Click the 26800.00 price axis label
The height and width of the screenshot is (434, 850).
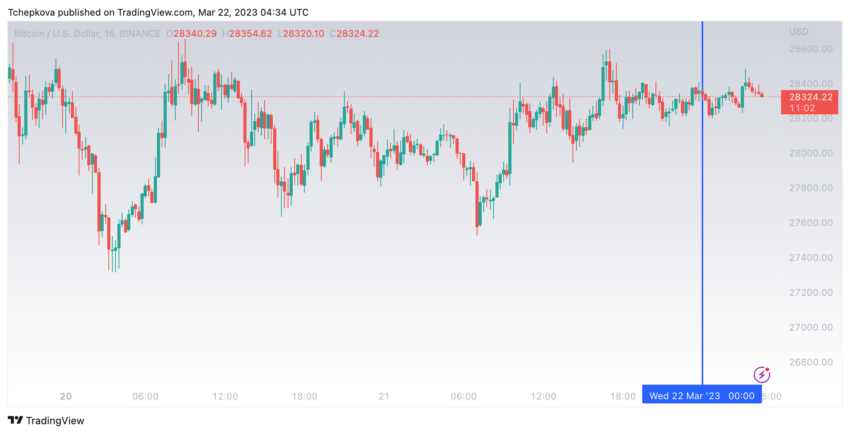point(810,362)
